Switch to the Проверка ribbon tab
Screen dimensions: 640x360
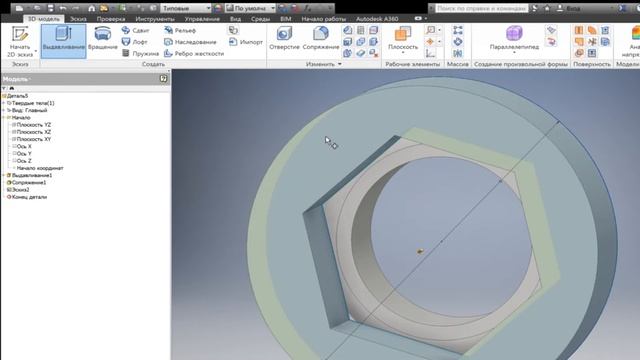coord(111,19)
